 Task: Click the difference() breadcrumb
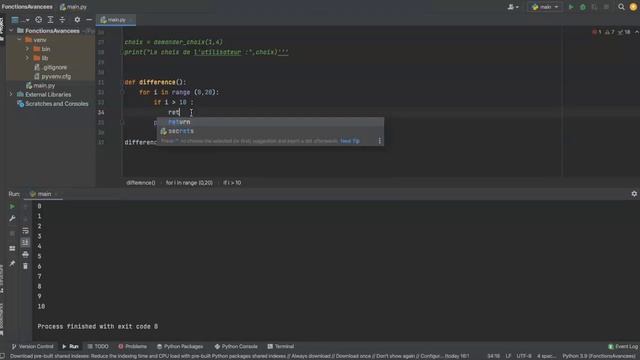[140, 183]
